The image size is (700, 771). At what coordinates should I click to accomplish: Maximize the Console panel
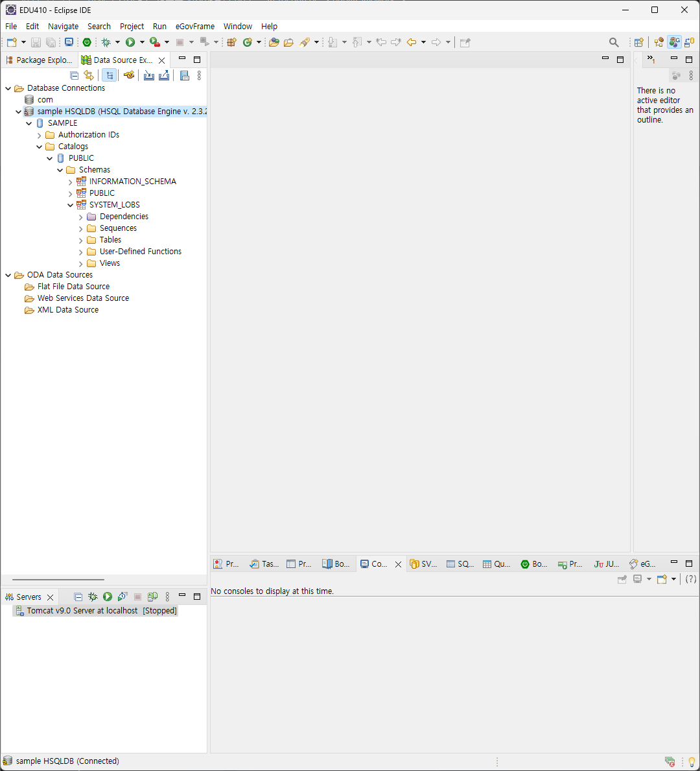[689, 563]
